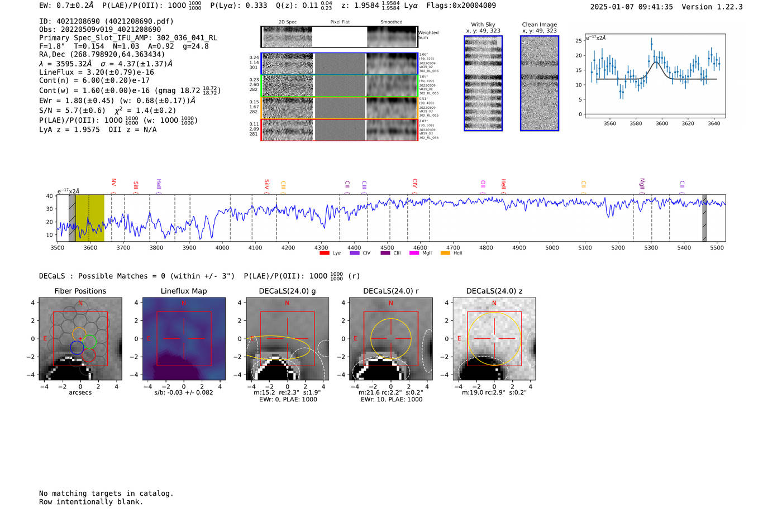Click the yellow aperture circle in DECaLS r
The width and height of the screenshot is (782, 532).
tap(391, 338)
